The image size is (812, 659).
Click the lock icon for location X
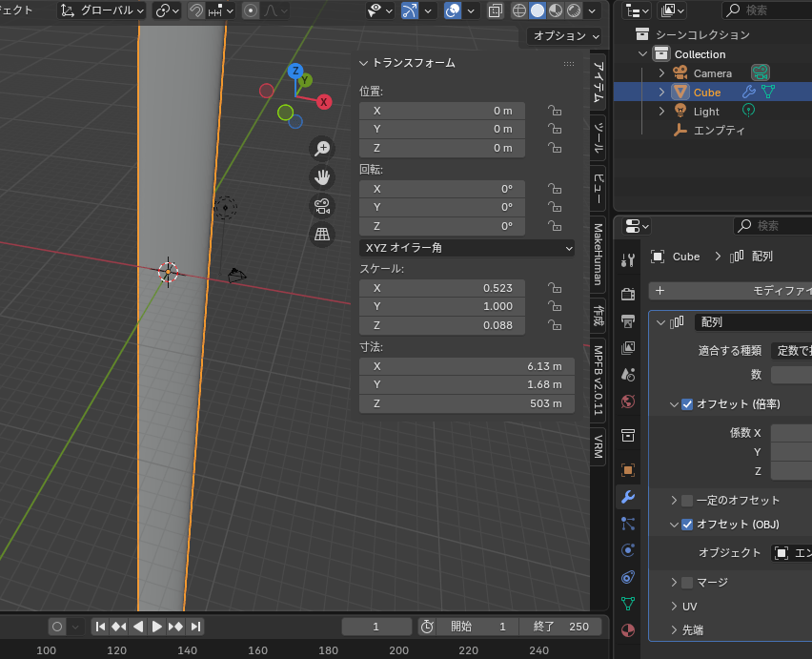553,111
